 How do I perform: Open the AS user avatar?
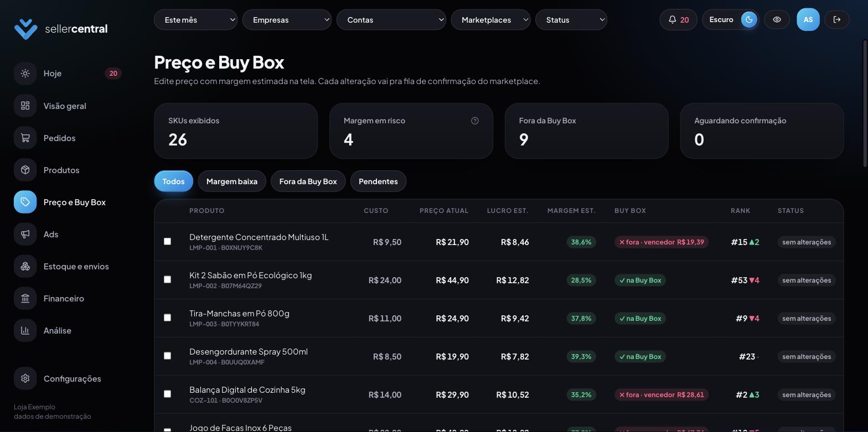tap(808, 20)
